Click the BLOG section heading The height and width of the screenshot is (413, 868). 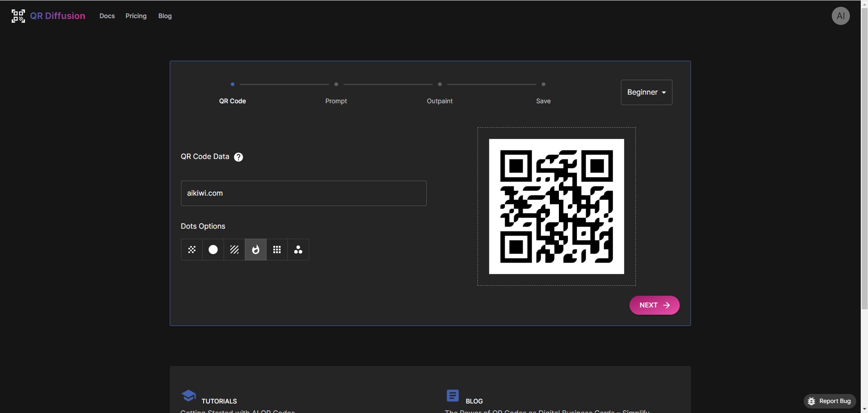(474, 401)
